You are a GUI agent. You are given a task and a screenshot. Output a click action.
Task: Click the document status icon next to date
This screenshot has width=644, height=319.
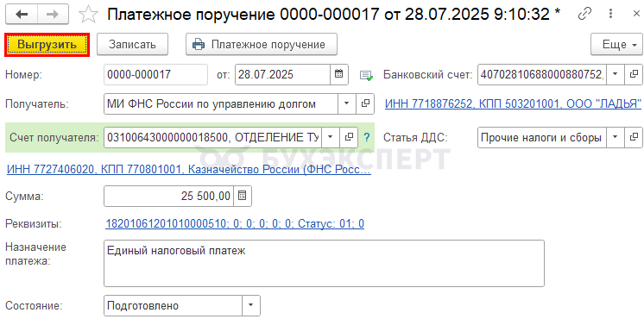point(366,76)
